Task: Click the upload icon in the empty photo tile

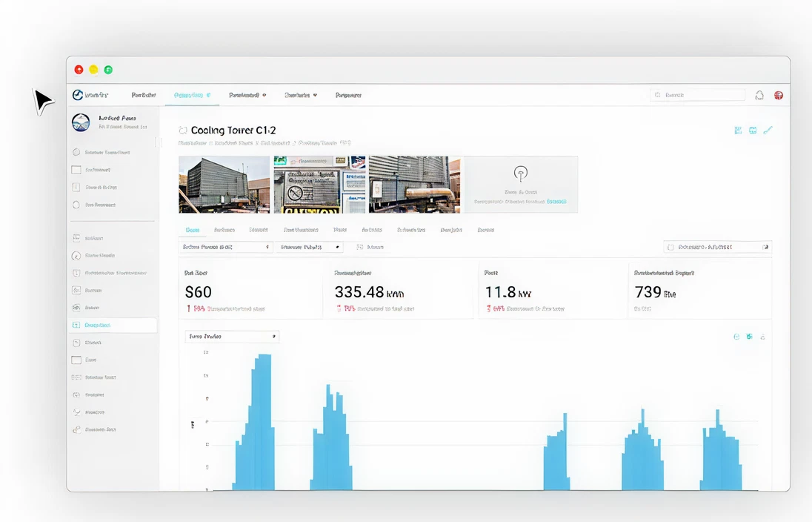Action: pos(520,174)
